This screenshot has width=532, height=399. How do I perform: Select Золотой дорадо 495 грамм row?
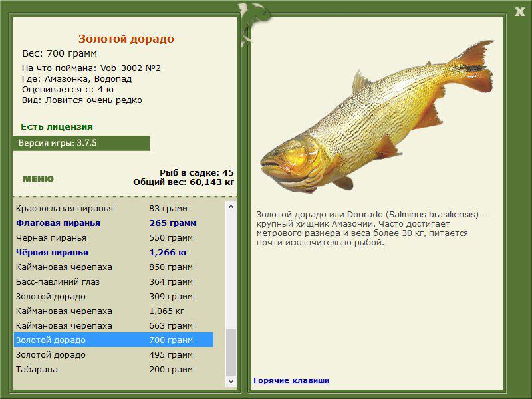pos(114,354)
